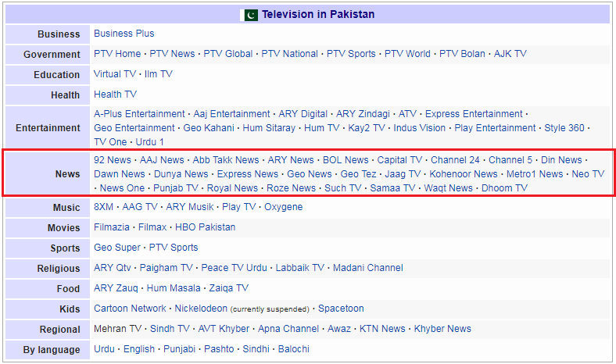Image resolution: width=616 pixels, height=364 pixels.
Task: Click the HBO Pakistan link
Action: coord(206,227)
